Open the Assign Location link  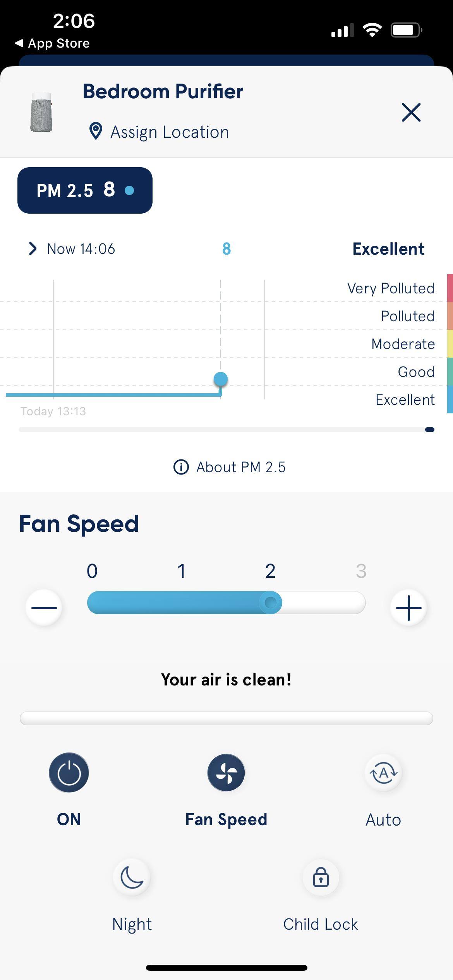click(x=170, y=132)
